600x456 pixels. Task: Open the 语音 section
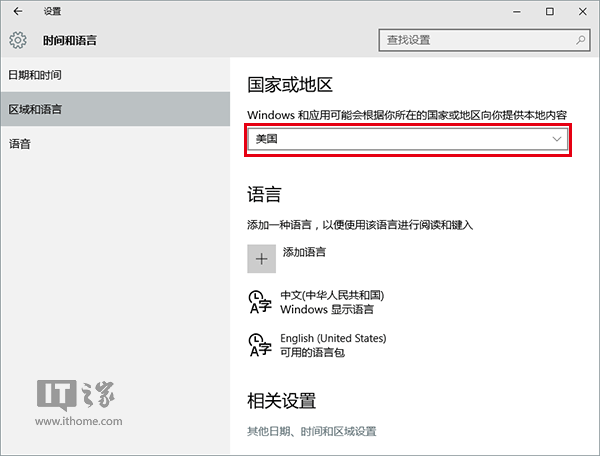(x=115, y=144)
